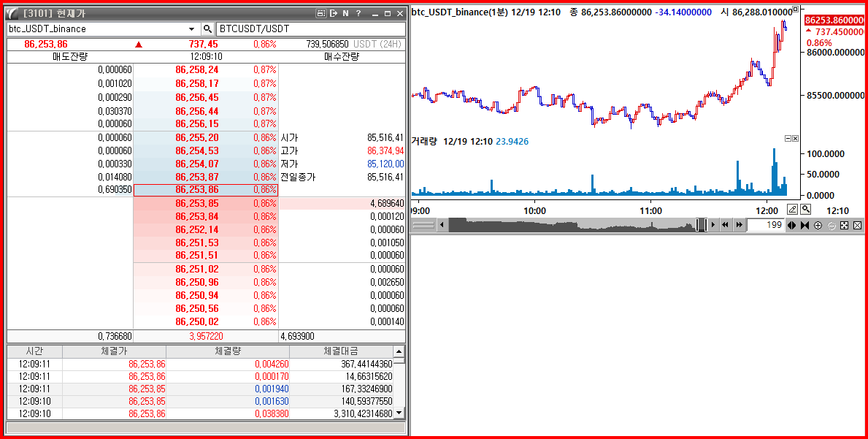This screenshot has width=868, height=439.
Task: Click the window layout icon in title bar
Action: tap(320, 13)
